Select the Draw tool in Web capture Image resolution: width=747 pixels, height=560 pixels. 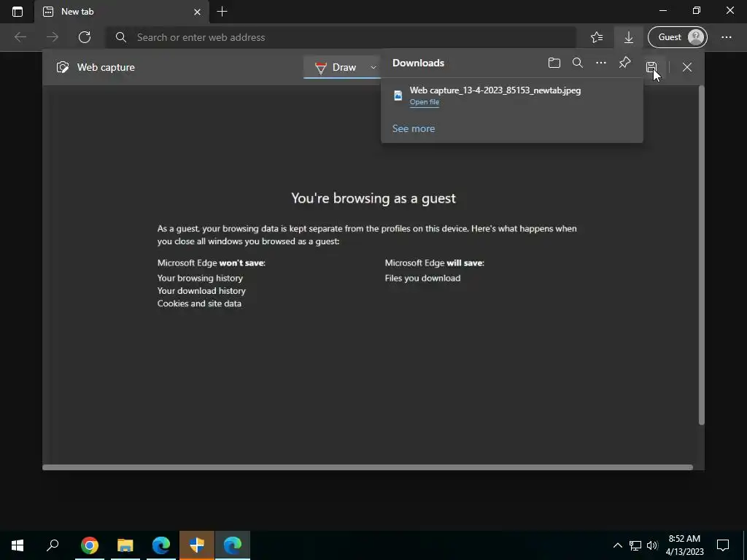336,68
